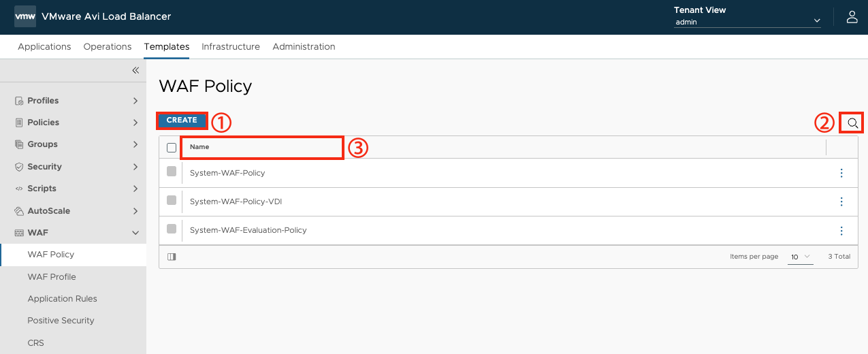Click System-WAF-Policy name text
Image resolution: width=868 pixels, height=354 pixels.
click(227, 173)
